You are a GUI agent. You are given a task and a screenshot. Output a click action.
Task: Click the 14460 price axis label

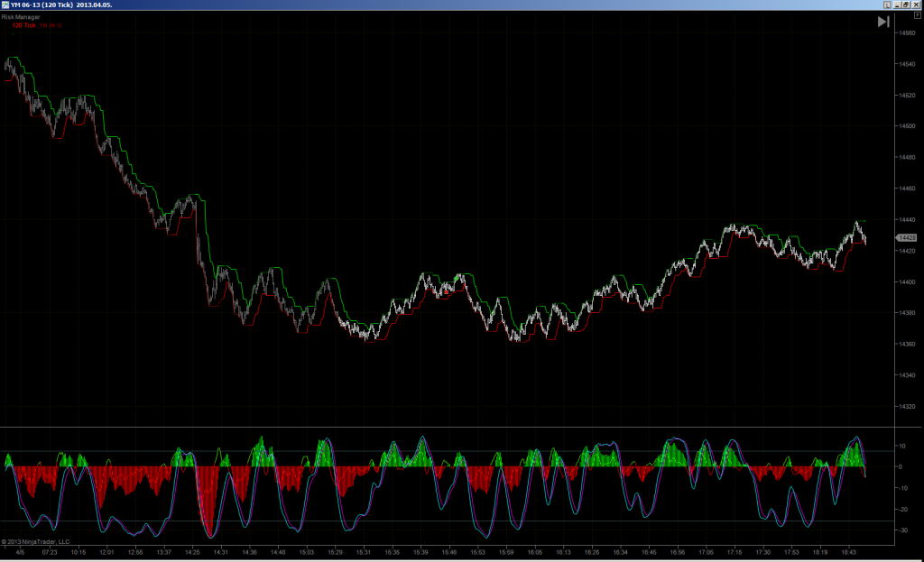908,189
